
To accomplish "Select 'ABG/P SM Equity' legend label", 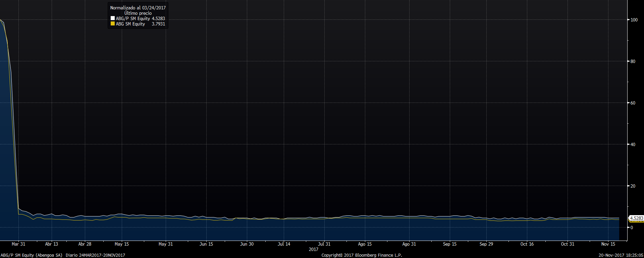I will 133,18.
